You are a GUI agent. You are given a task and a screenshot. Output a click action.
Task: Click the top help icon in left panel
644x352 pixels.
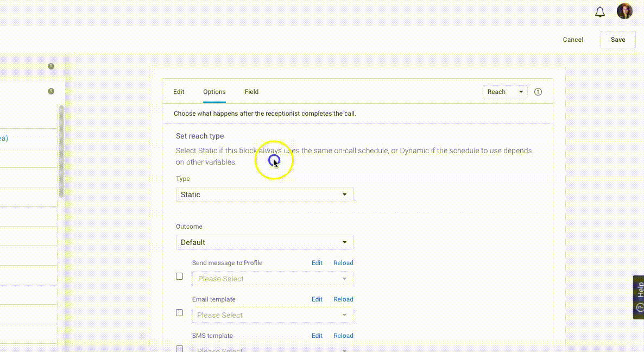(51, 66)
